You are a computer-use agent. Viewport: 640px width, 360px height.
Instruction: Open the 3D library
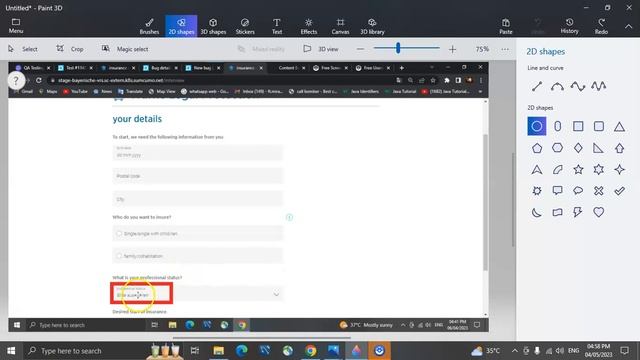[x=372, y=26]
